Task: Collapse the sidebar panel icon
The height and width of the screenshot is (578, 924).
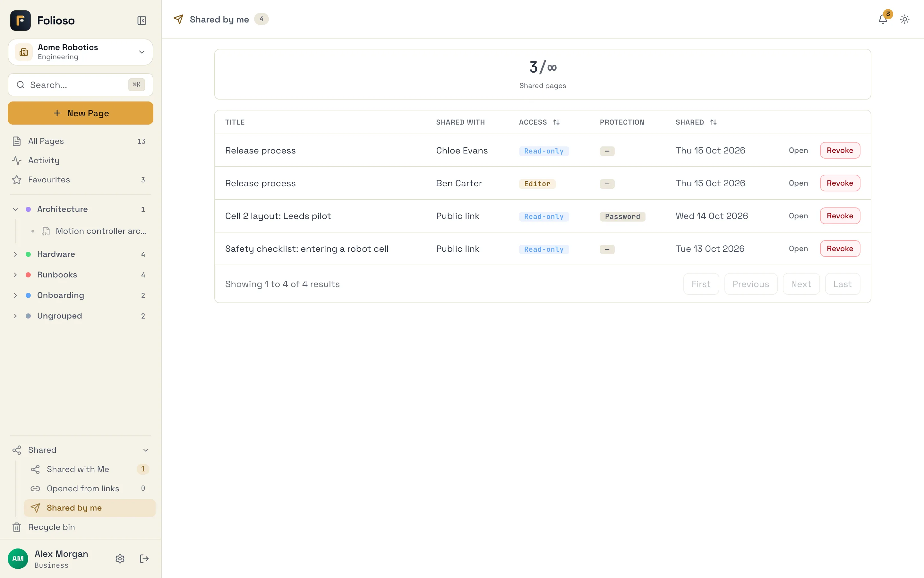Action: (x=142, y=21)
